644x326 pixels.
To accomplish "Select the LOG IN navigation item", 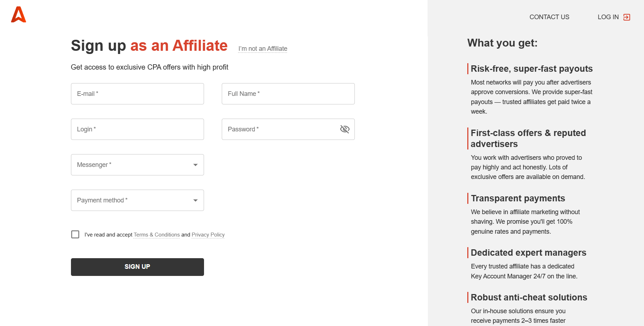I will tap(608, 17).
